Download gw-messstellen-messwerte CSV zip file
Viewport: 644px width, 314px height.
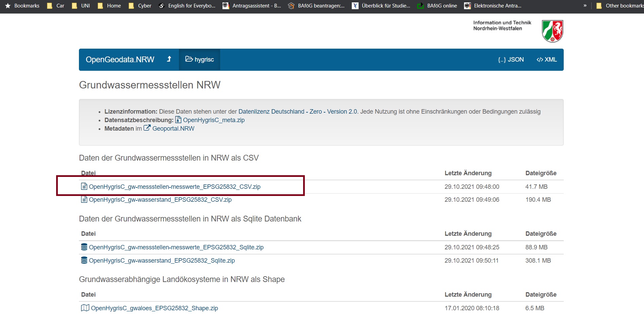coord(175,187)
